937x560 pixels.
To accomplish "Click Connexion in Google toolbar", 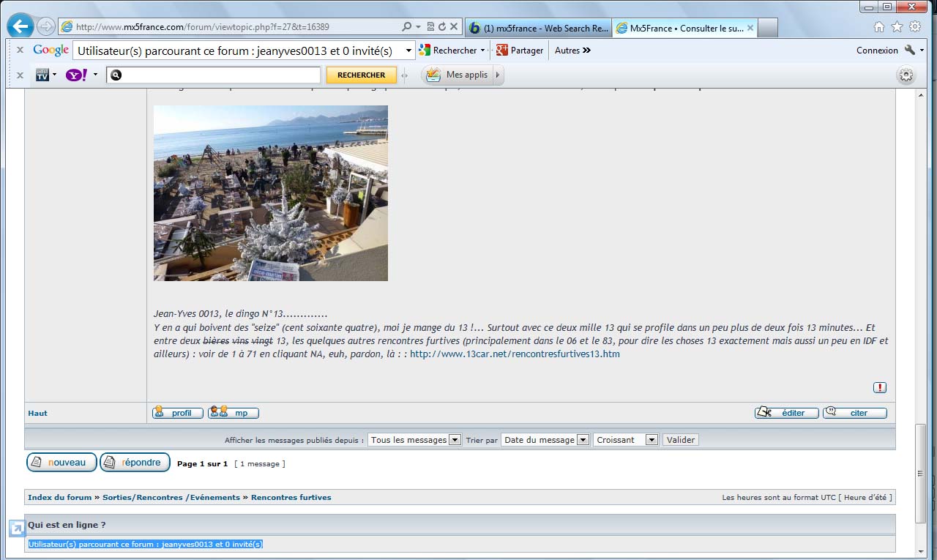I will pos(877,51).
